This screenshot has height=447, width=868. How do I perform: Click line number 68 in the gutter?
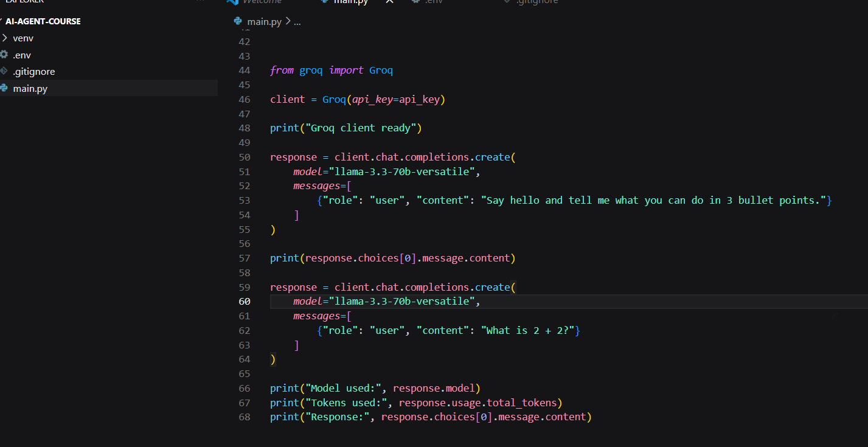[245, 417]
